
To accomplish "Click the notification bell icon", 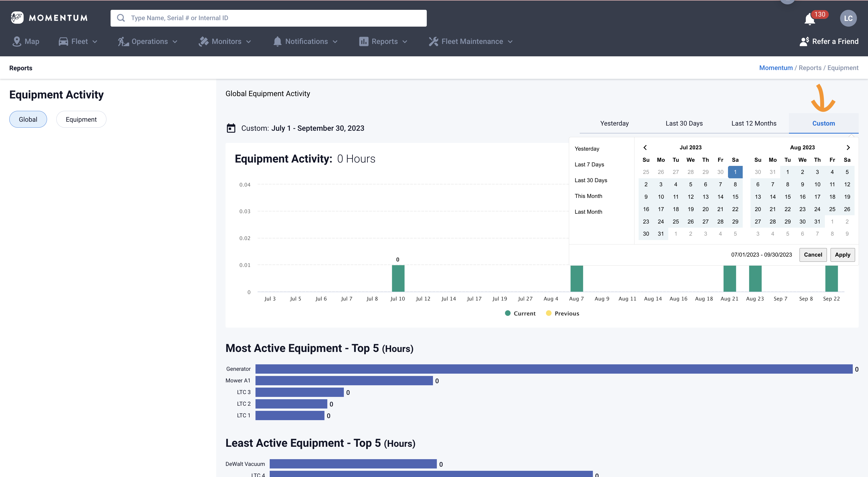I will [x=809, y=19].
